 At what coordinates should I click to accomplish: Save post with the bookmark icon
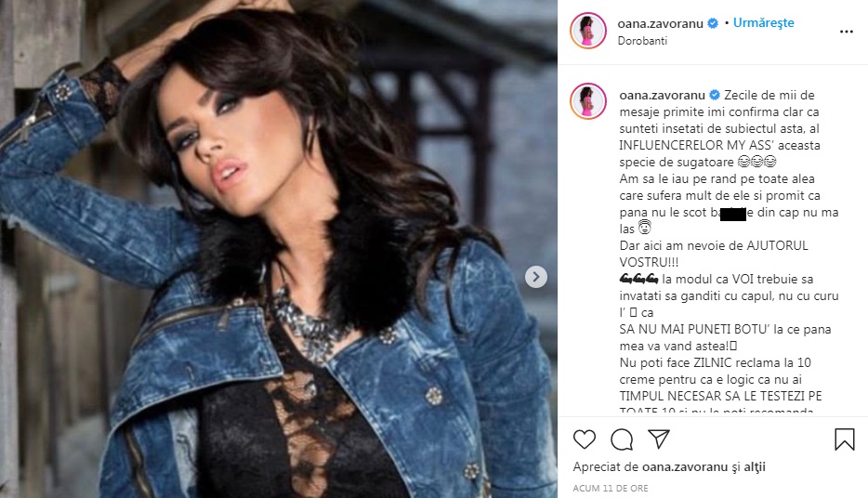pos(844,439)
